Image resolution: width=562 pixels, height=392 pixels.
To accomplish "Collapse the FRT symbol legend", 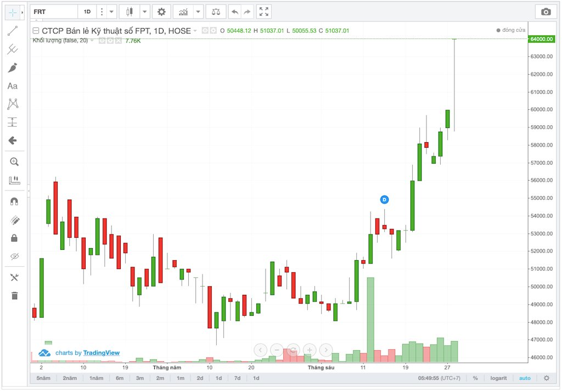I will click(x=36, y=31).
